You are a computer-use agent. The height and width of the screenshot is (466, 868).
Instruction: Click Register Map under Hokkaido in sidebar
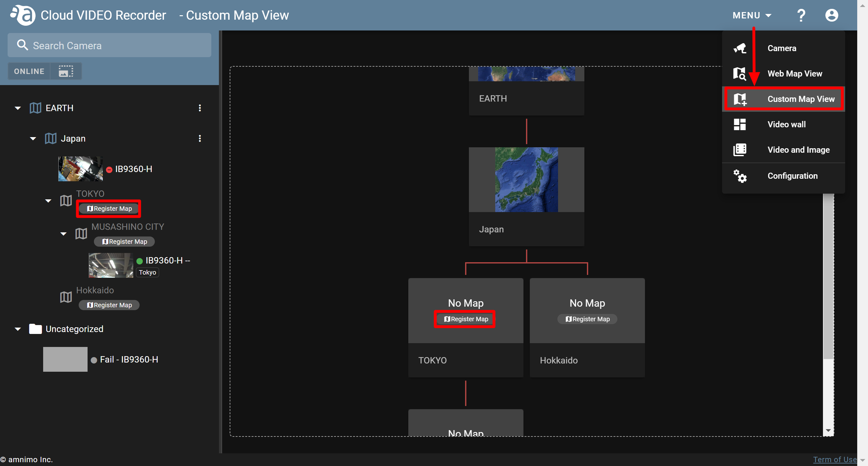pyautogui.click(x=109, y=305)
